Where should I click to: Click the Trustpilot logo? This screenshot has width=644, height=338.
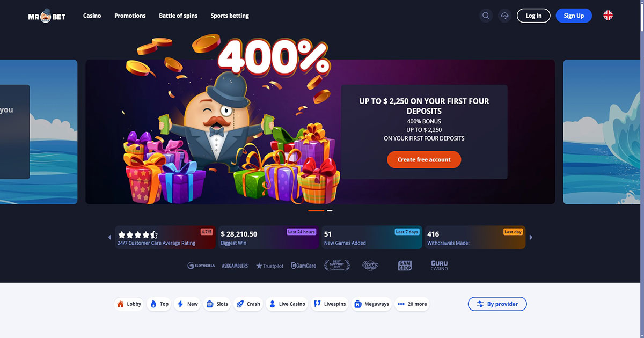tap(269, 266)
